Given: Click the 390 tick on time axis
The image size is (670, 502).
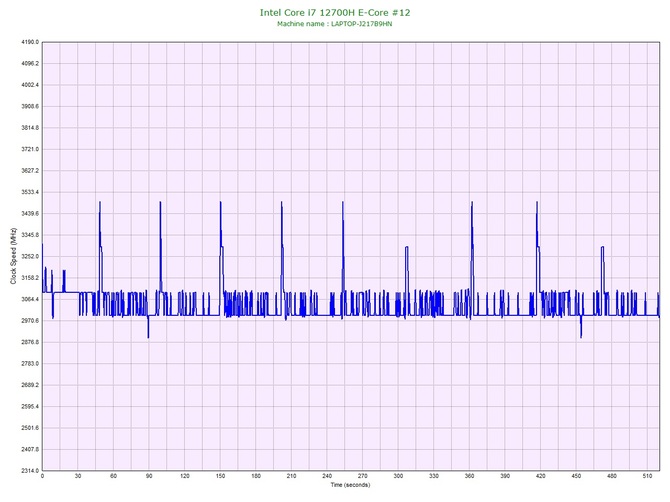Looking at the screenshot, I should [x=505, y=476].
